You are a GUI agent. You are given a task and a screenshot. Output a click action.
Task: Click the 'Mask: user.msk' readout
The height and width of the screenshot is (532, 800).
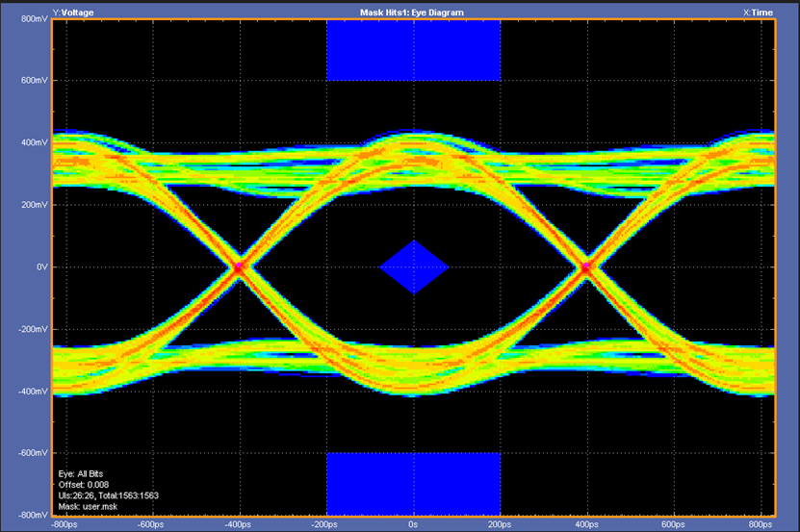coord(88,506)
